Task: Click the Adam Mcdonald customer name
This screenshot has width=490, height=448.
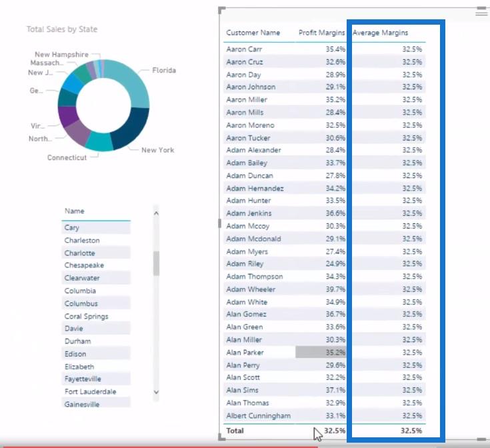Action: 253,239
